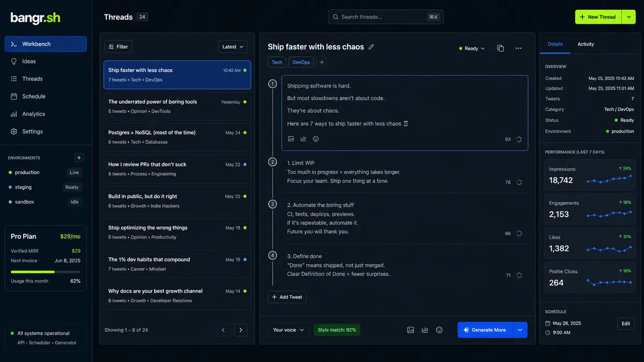Screen dimensions: 644x362
Task: Click the bangr.sh logo
Action: (35, 18)
